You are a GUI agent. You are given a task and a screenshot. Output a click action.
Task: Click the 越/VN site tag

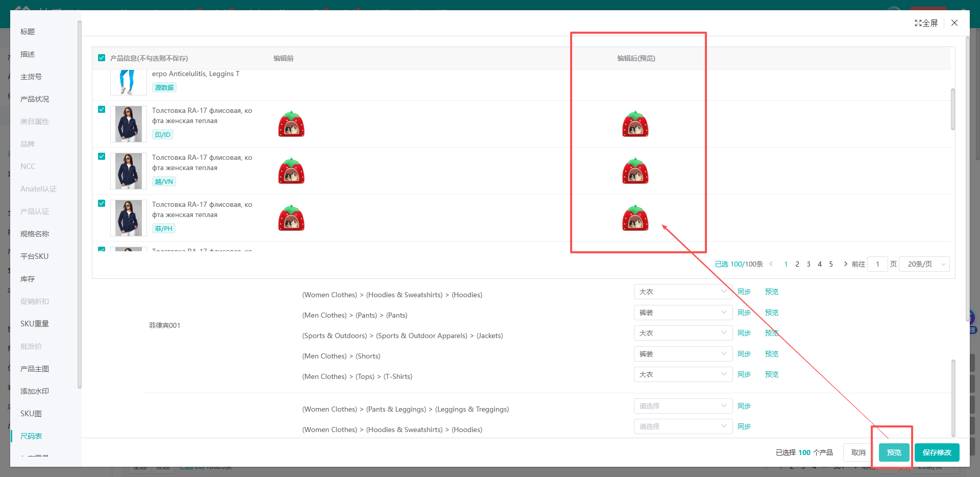tap(164, 181)
